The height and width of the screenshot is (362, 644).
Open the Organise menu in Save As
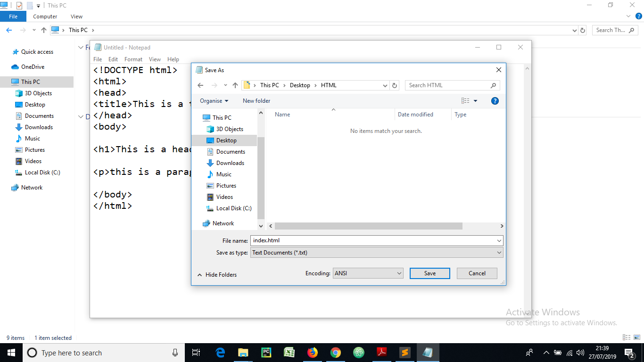coord(214,101)
